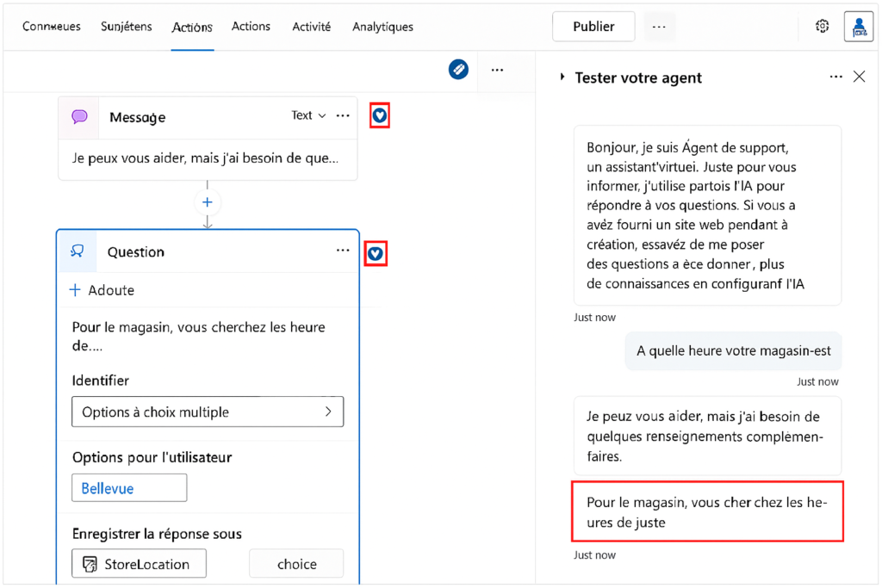
Task: Switch to the Activité tab
Action: [311, 27]
